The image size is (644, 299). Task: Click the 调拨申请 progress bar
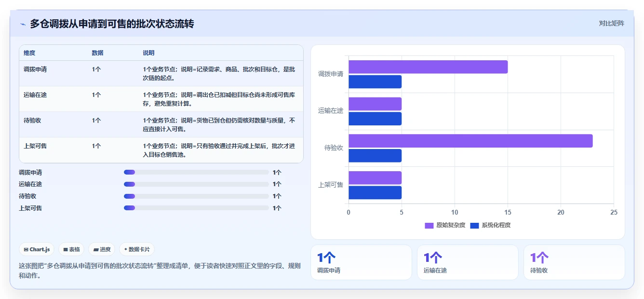coord(196,172)
